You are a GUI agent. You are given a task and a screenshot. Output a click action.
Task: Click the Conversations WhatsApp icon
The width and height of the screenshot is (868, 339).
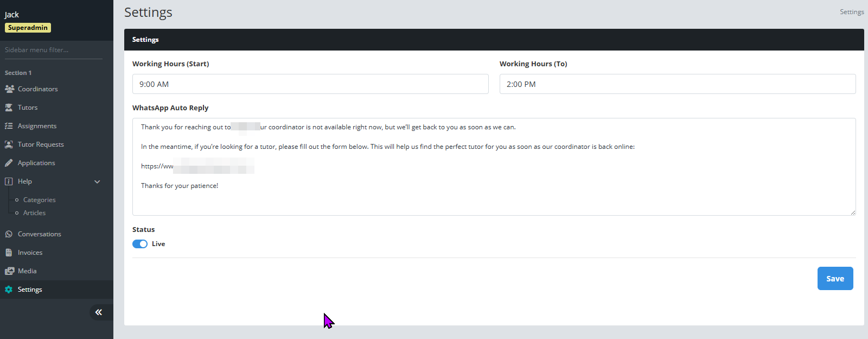pos(9,234)
